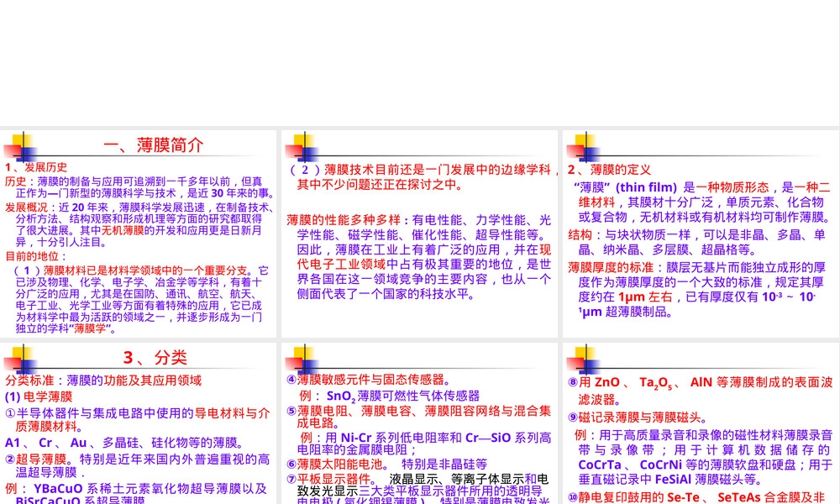Open the slide titled 一、薄膜简介

139,234
